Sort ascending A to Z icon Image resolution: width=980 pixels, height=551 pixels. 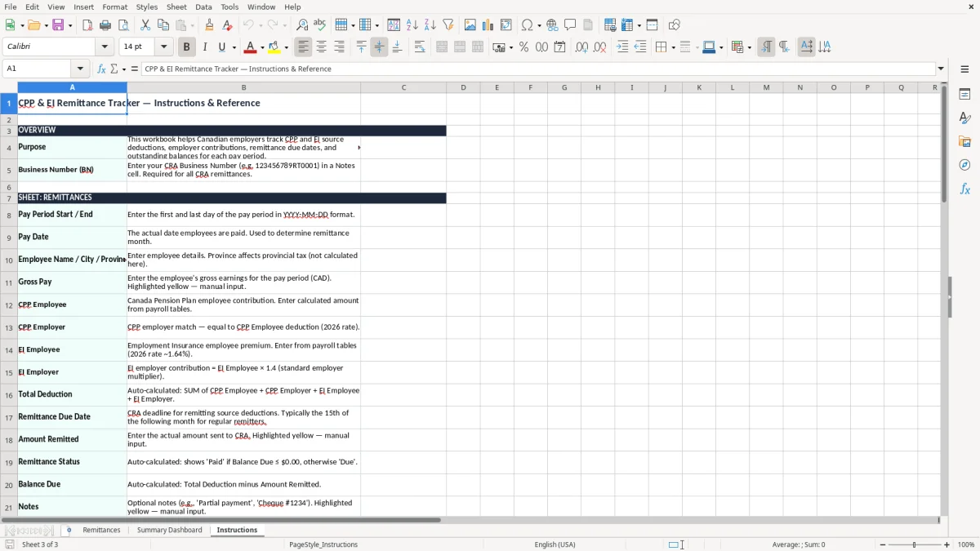pyautogui.click(x=412, y=25)
